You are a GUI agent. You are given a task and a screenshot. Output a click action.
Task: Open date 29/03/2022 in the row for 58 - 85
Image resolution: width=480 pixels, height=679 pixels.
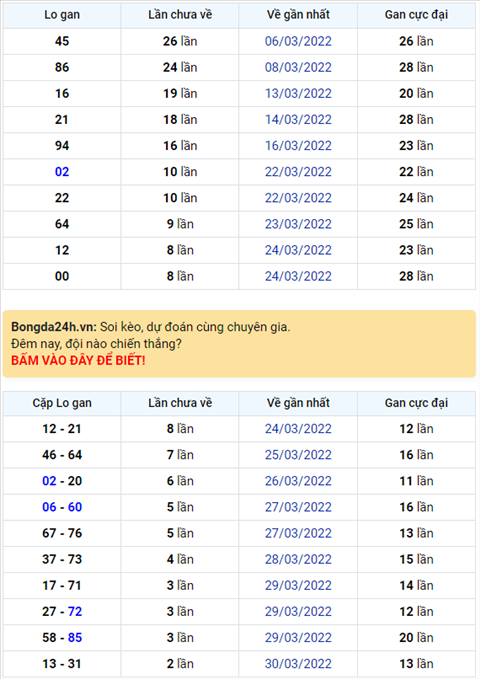point(298,637)
